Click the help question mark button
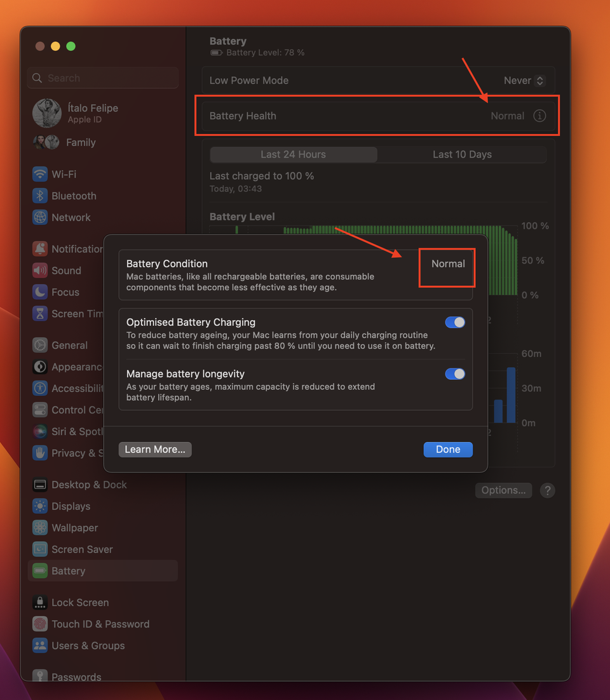 (x=548, y=490)
